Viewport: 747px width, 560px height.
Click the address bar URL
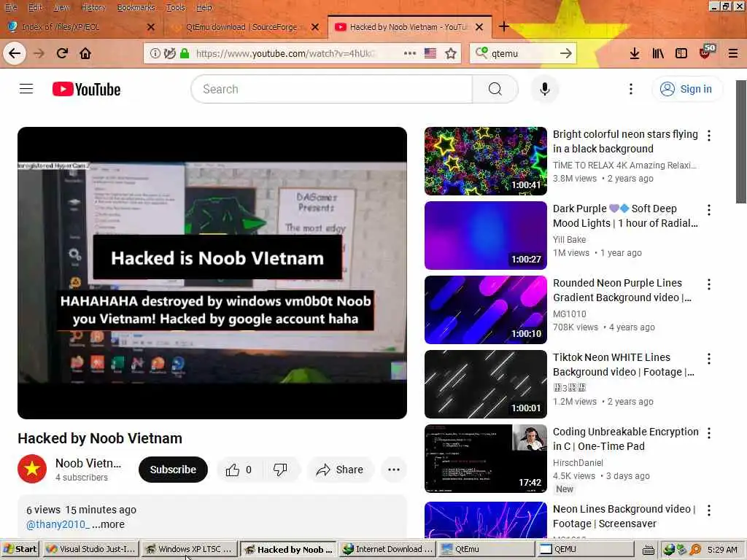(x=287, y=53)
